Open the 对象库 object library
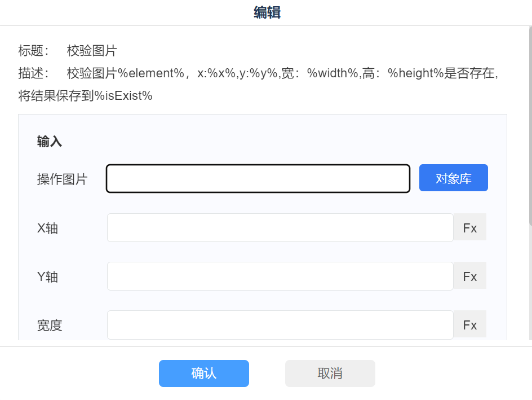The height and width of the screenshot is (400, 532). [x=453, y=179]
